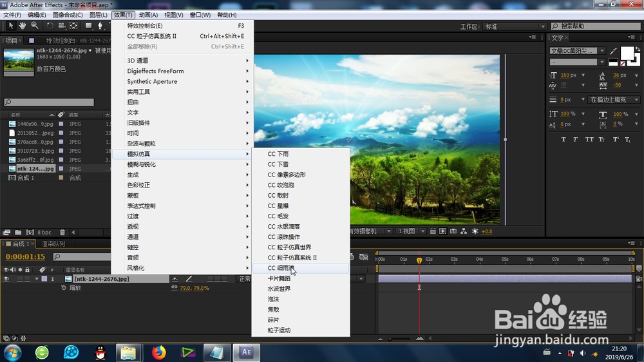Click tracking value -50
This screenshot has width=644, height=362.
click(x=617, y=86)
